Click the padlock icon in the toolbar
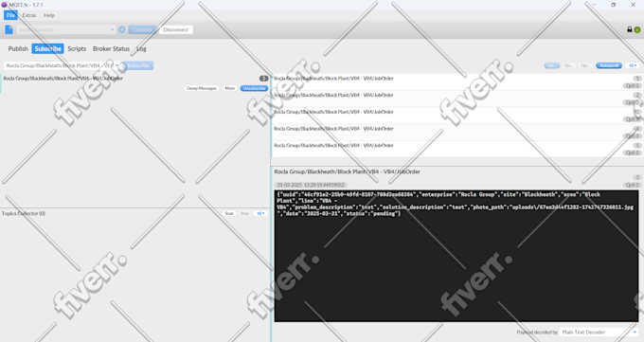644x342 pixels. [629, 29]
